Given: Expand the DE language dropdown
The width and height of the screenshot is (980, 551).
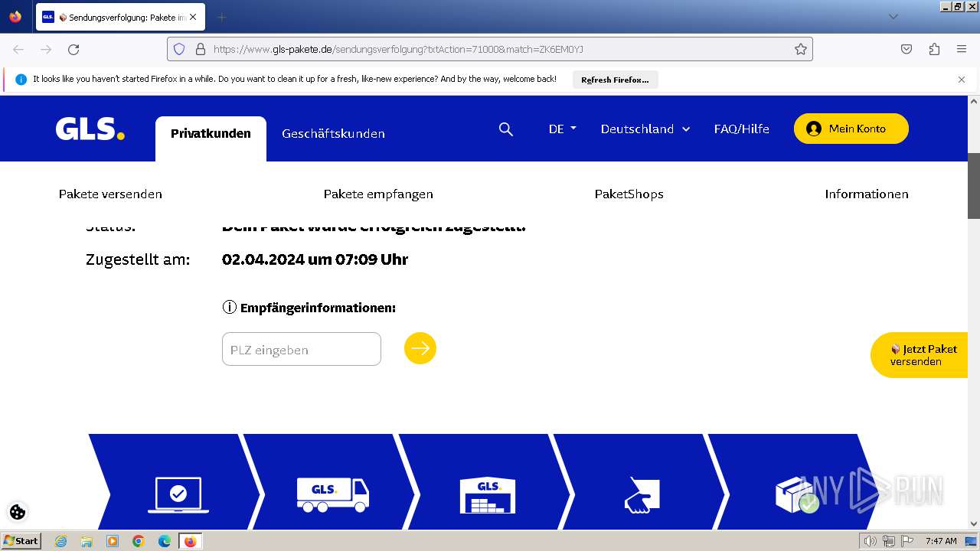Looking at the screenshot, I should click(563, 129).
